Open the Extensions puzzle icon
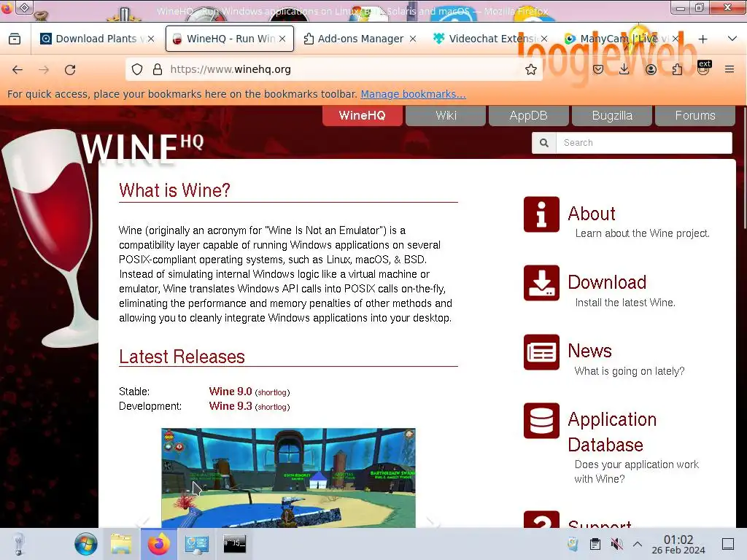 (677, 69)
